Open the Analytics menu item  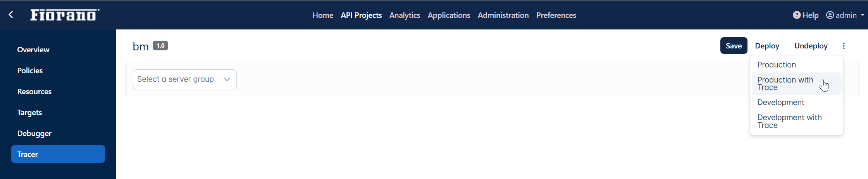click(x=405, y=15)
